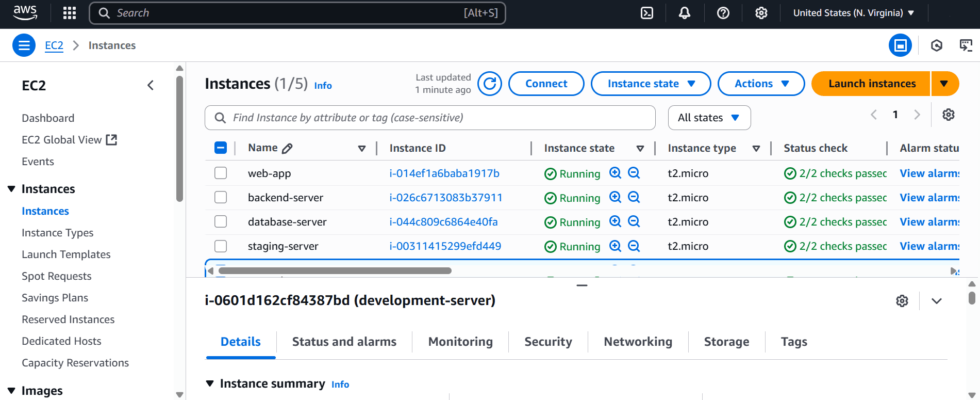Click the hexagon icon in the breadcrumb bar
Viewport: 980px width, 400px height.
click(x=937, y=45)
